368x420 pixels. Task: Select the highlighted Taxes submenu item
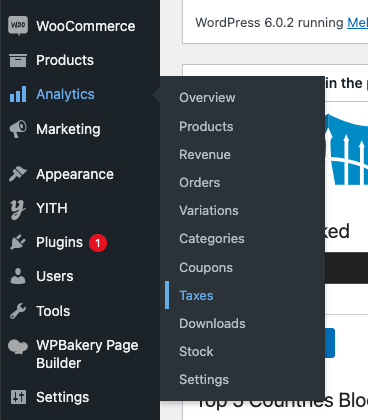pos(196,296)
